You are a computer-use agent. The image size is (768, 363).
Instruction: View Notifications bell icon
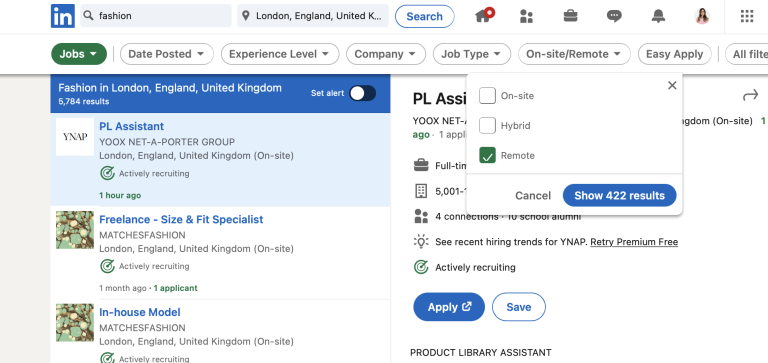coord(658,16)
